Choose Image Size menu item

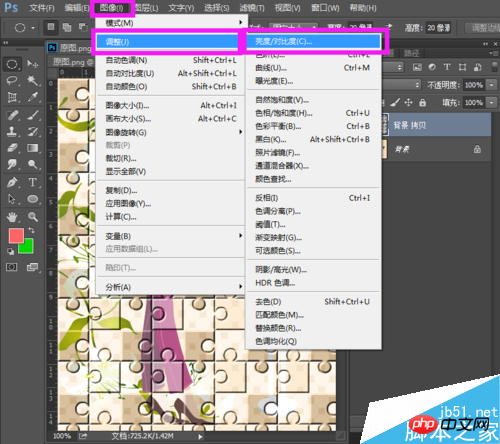click(171, 105)
